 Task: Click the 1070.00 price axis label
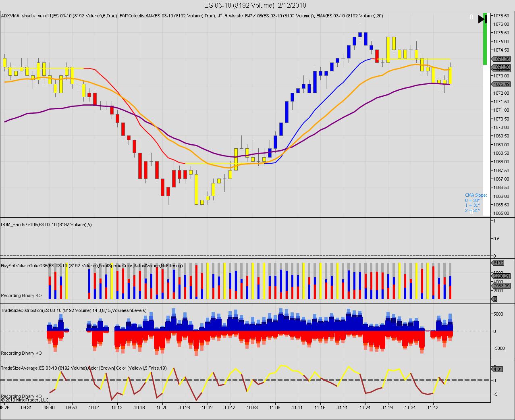(501, 127)
